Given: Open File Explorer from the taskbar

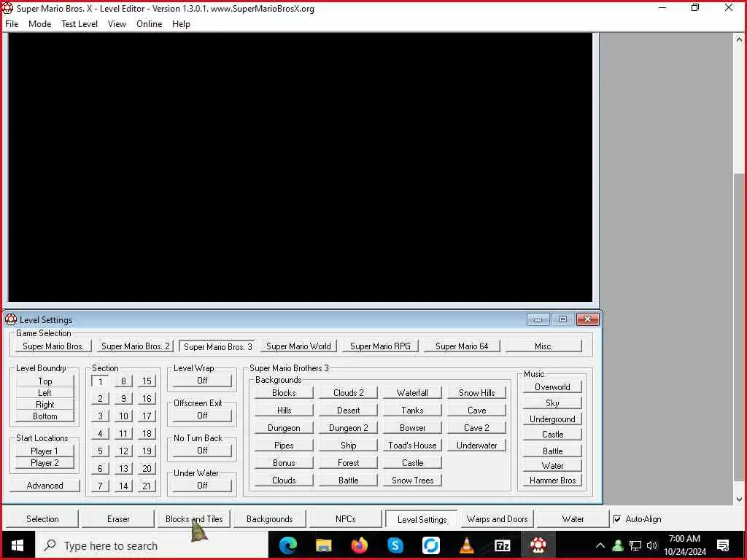Looking at the screenshot, I should click(323, 545).
